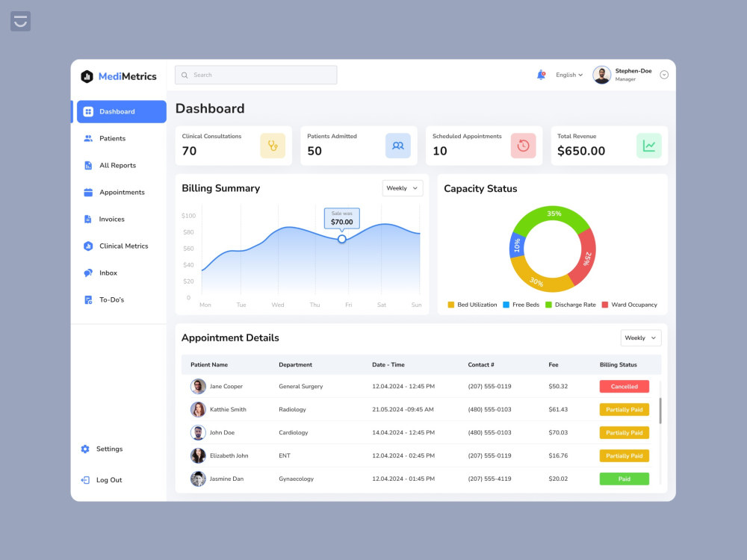This screenshot has width=747, height=560.
Task: Click the search magnifier icon
Action: click(x=185, y=75)
